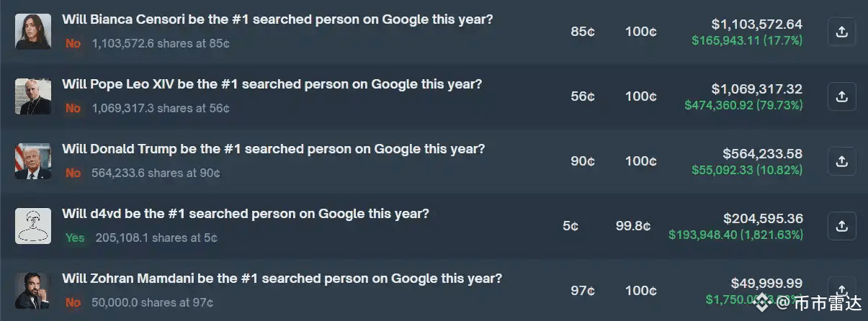Select the No badge on Bianca Censori
The width and height of the screenshot is (868, 321).
[73, 43]
